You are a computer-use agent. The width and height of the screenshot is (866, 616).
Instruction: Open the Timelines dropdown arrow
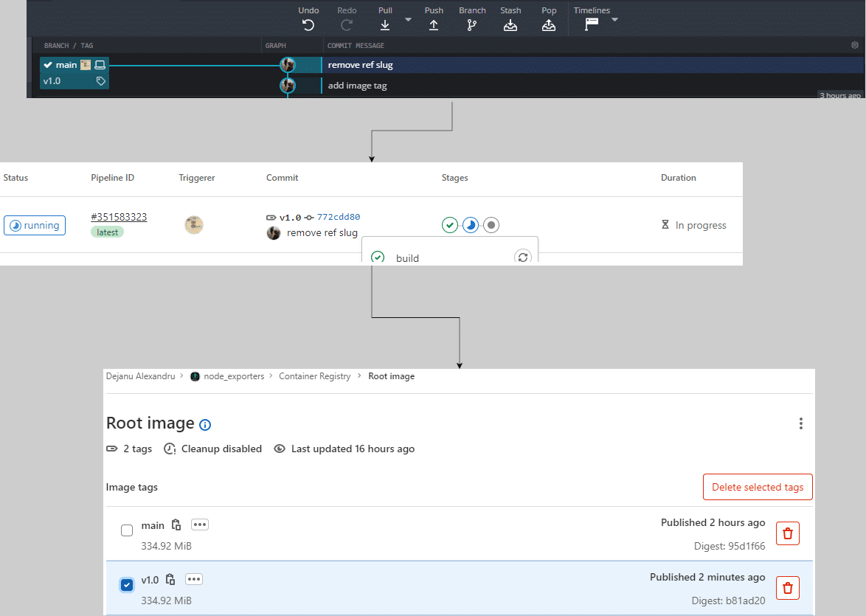614,19
